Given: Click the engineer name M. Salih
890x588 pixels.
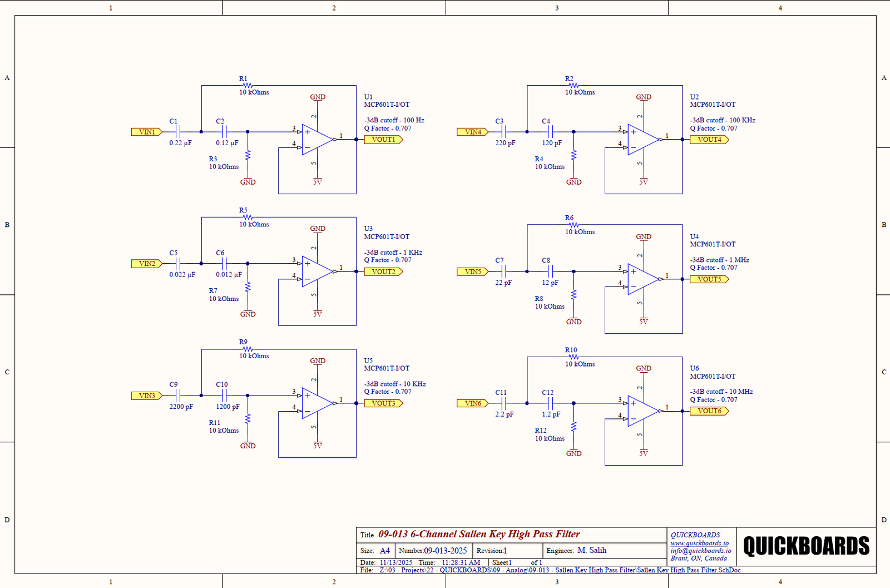Looking at the screenshot, I should [592, 550].
